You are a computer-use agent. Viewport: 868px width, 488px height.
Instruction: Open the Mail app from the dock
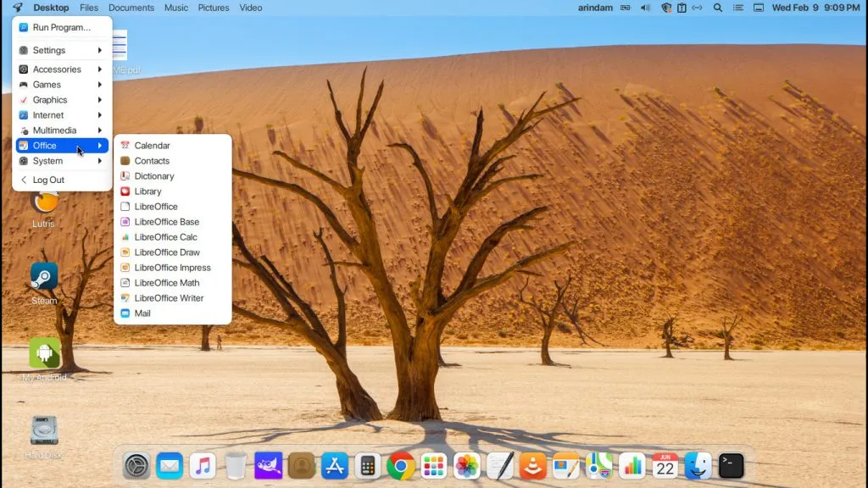(x=169, y=465)
